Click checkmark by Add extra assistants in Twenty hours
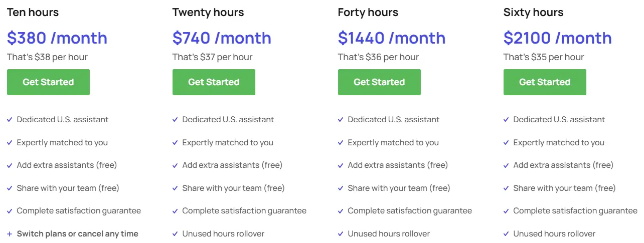This screenshot has height=243, width=644. (x=175, y=165)
